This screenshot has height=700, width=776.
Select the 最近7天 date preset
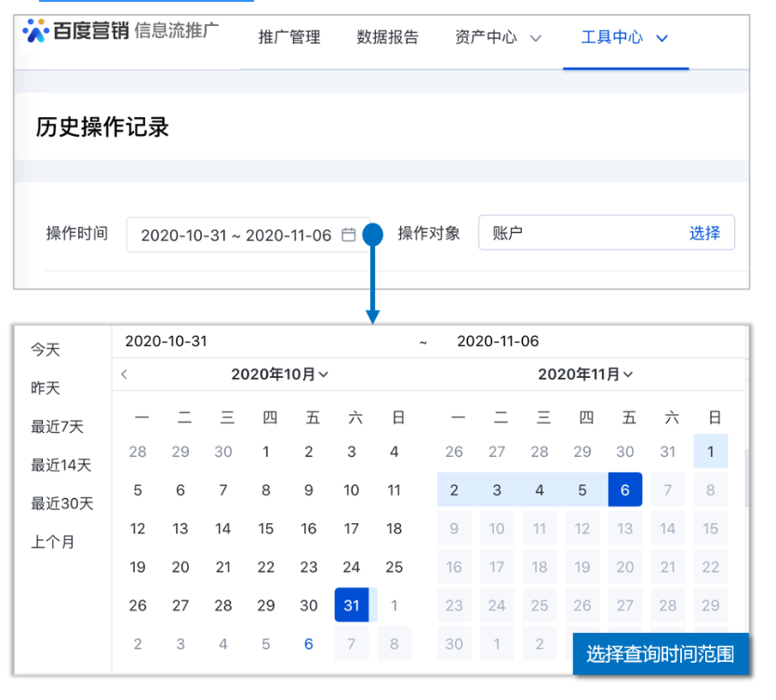pyautogui.click(x=59, y=426)
